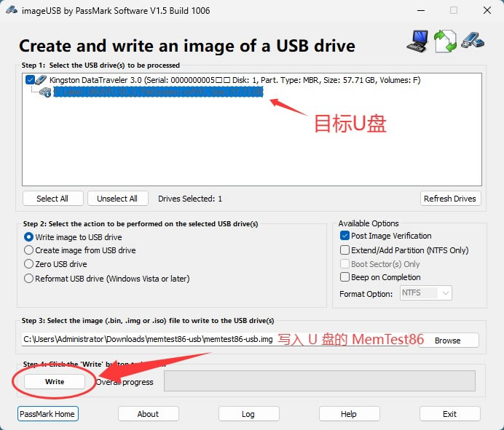Click 'Drives Selected: 1' text
The width and height of the screenshot is (504, 430).
pos(190,199)
